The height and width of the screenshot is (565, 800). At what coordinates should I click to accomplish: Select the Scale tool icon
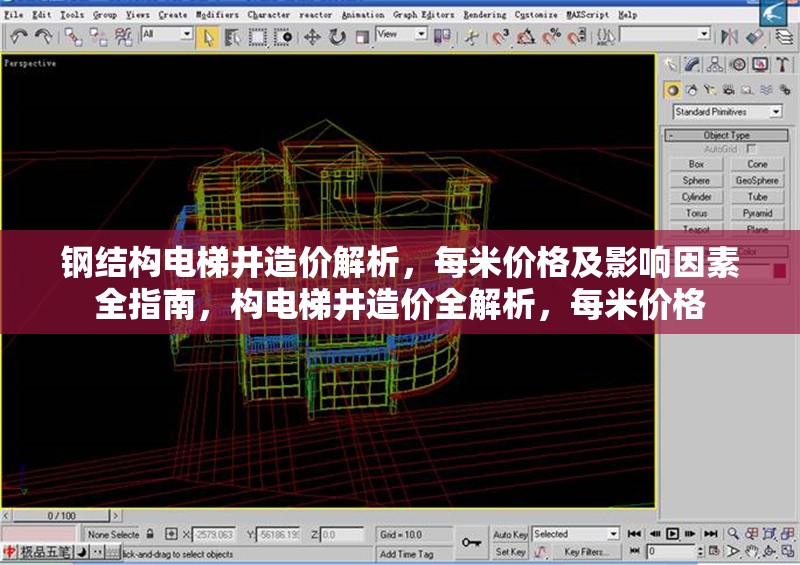(362, 37)
